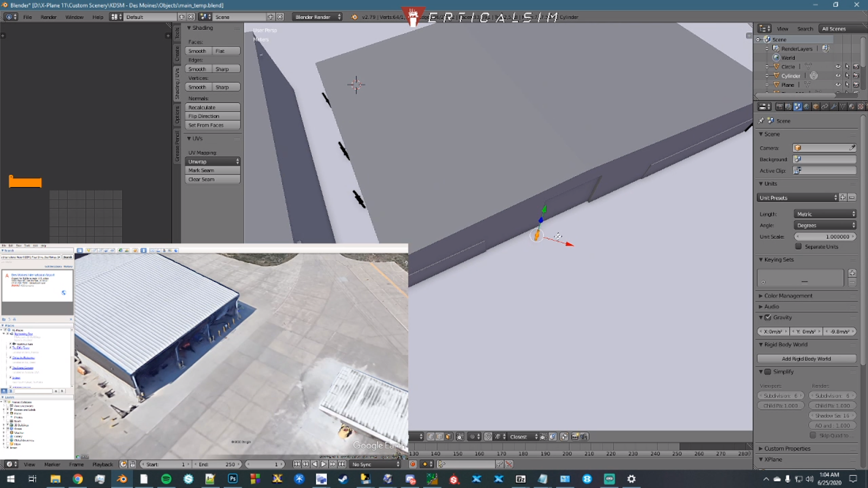Open Photoshop from the Windows taskbar

[x=233, y=479]
